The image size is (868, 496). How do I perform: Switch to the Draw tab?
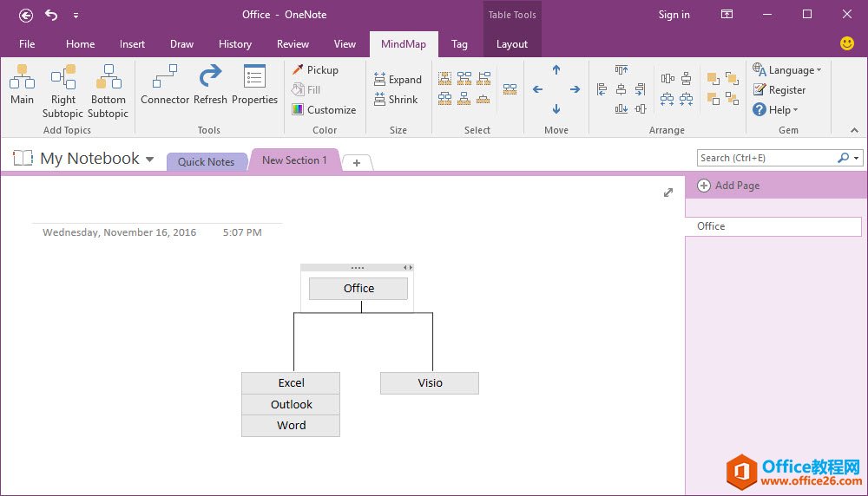click(181, 43)
